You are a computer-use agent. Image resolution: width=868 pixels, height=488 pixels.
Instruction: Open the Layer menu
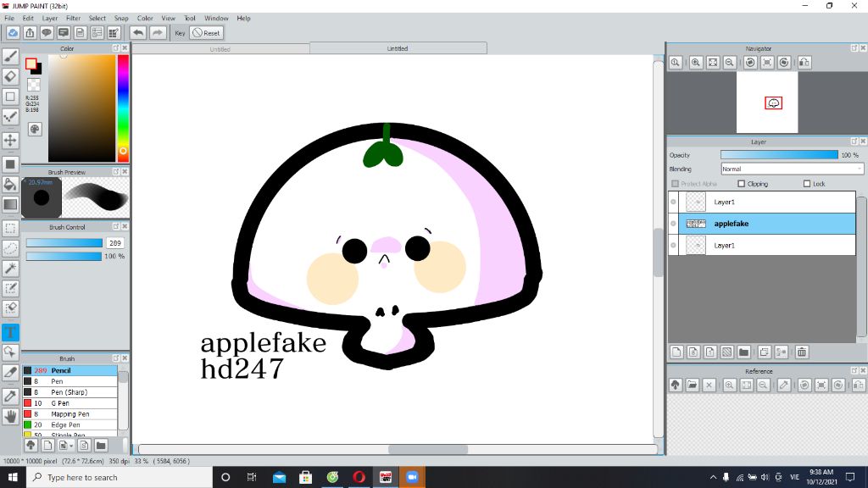(50, 19)
